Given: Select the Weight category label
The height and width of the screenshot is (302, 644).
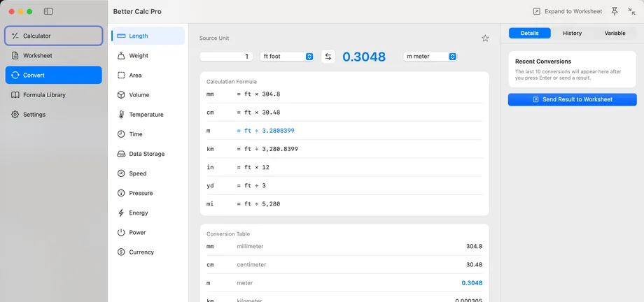Looking at the screenshot, I should click(x=139, y=55).
